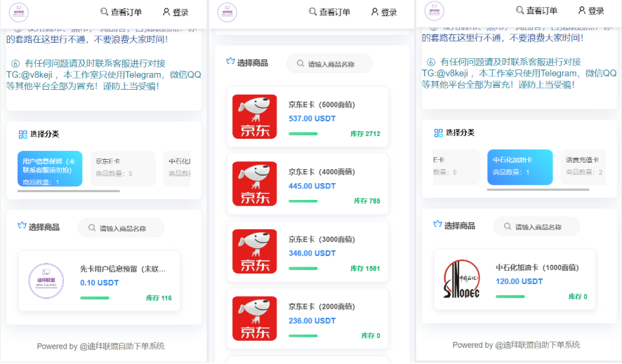Select the 用户信息保留 category in left panel

pyautogui.click(x=50, y=169)
